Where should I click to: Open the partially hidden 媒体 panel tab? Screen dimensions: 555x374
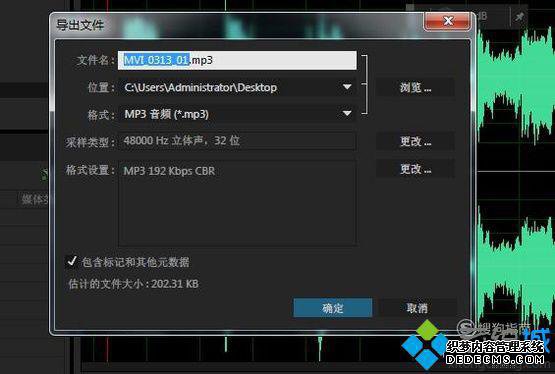(x=34, y=200)
